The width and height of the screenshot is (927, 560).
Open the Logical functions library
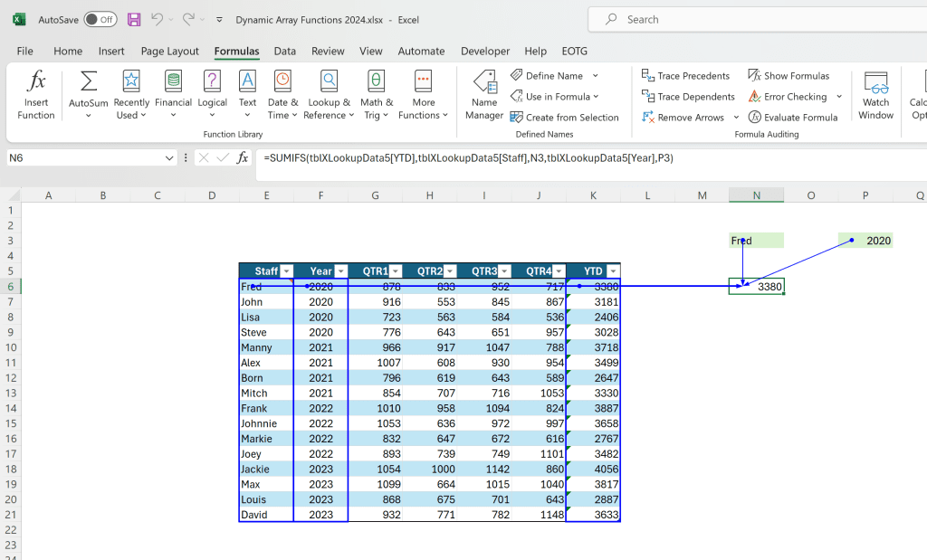[212, 95]
